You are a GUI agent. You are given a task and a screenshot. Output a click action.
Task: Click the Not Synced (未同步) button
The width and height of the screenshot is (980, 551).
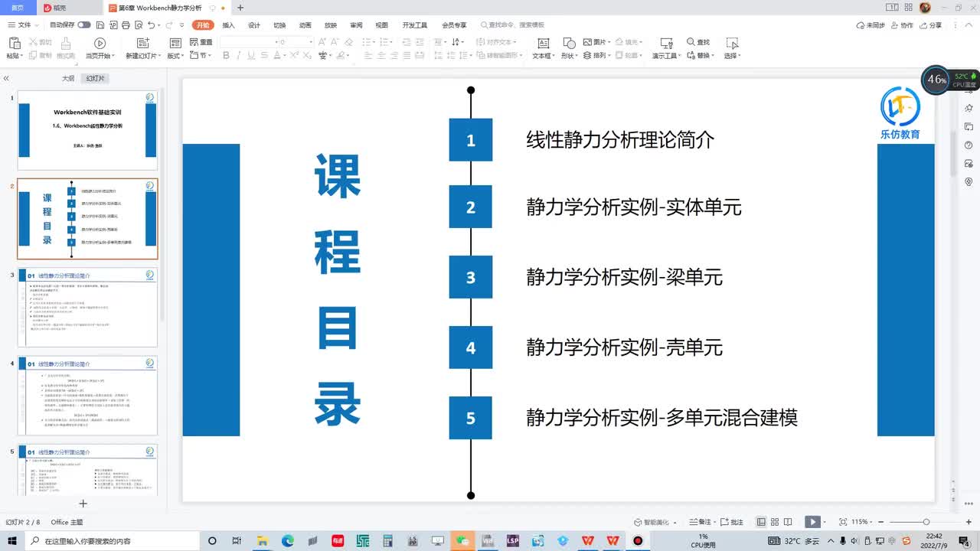[x=871, y=25]
